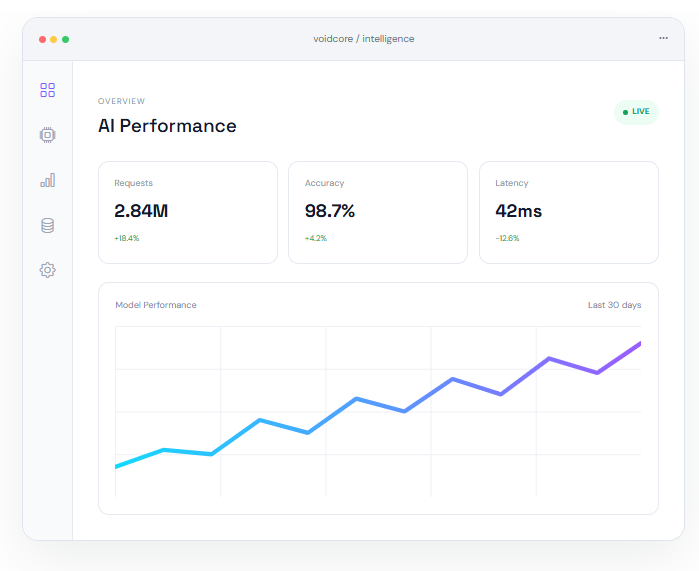Click the -12.6% change under Latency

[507, 238]
